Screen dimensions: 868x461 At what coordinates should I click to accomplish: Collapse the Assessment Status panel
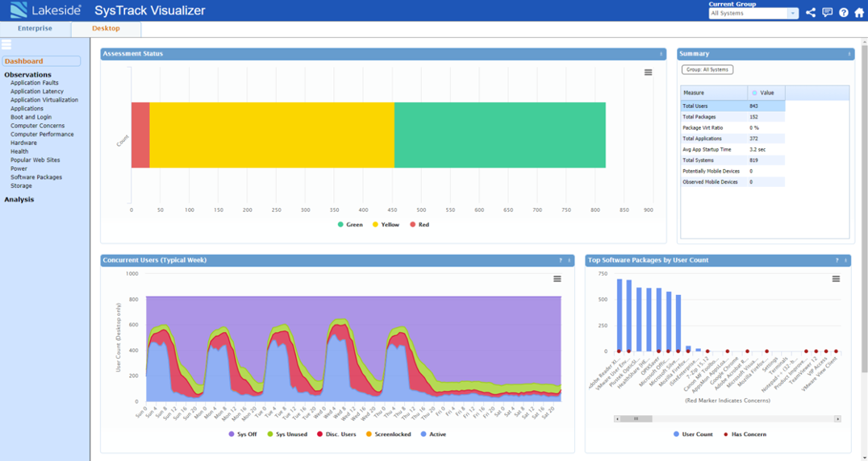pos(661,54)
